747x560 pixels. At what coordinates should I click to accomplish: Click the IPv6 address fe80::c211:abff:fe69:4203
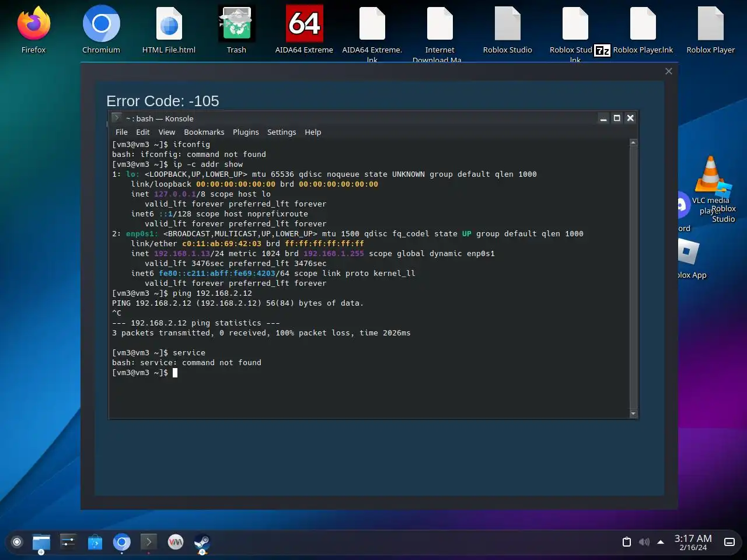[217, 274]
